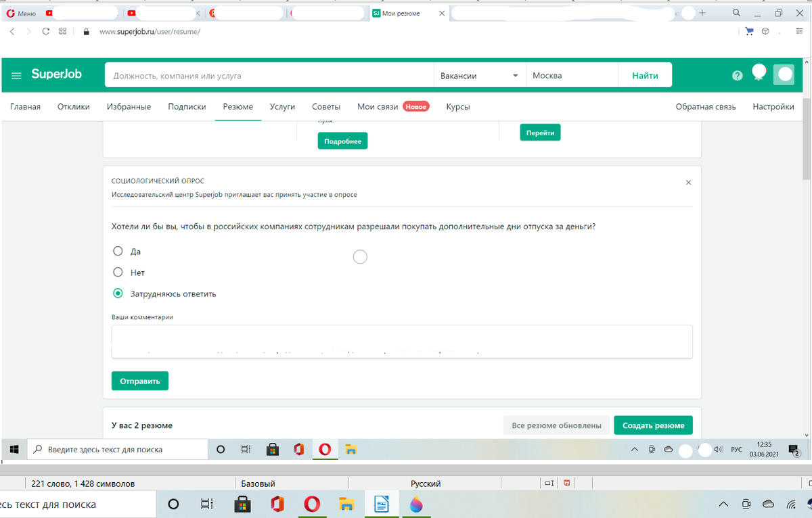812x518 pixels.
Task: Reload the SuperJob page
Action: (45, 32)
